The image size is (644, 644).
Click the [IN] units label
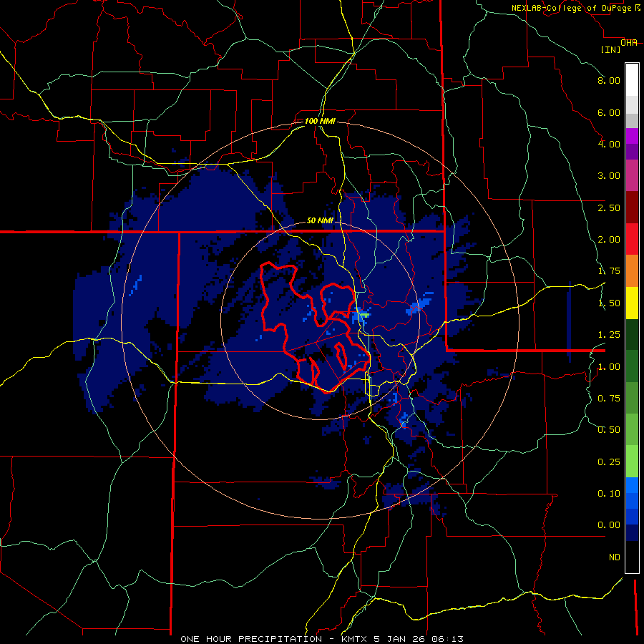(x=611, y=49)
